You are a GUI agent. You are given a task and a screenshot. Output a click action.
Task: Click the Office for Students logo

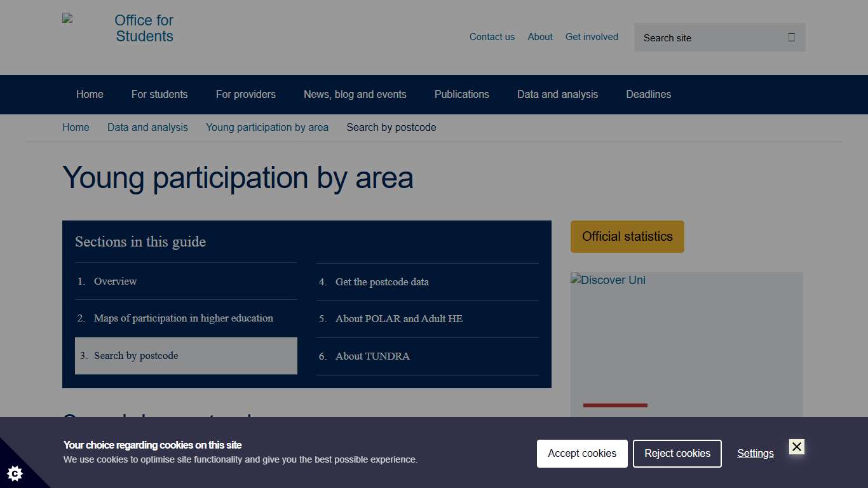(144, 28)
